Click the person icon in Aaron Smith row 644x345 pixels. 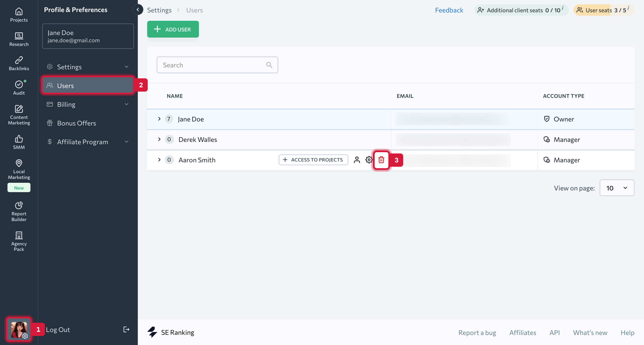[x=357, y=160]
